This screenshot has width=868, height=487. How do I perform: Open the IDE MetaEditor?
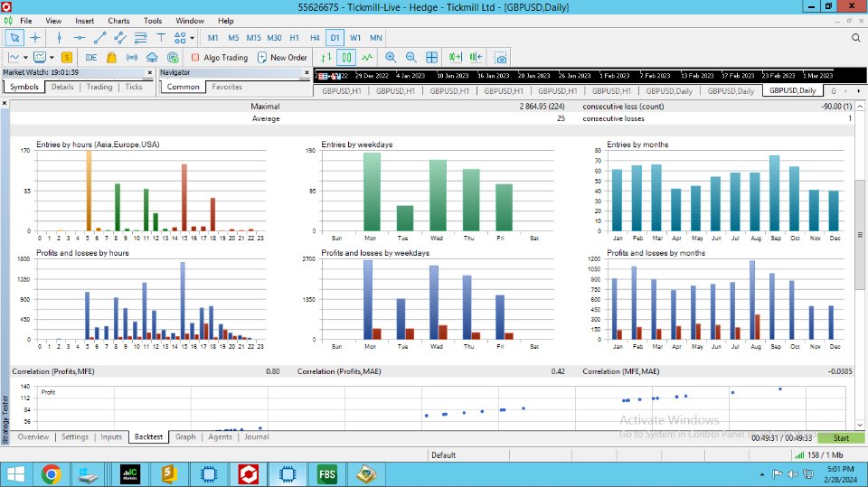pyautogui.click(x=90, y=58)
